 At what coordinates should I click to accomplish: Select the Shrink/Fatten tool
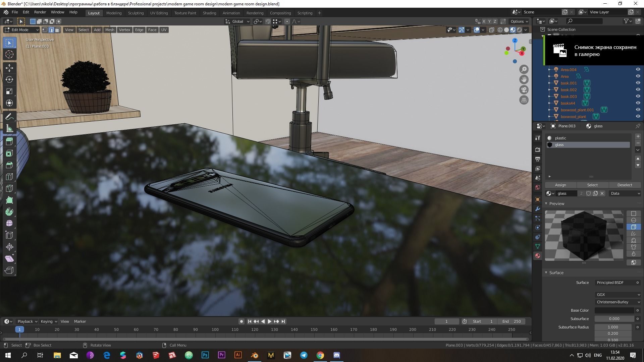tap(9, 247)
